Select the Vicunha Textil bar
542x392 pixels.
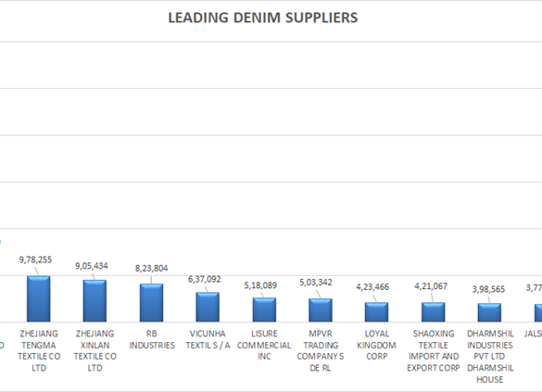(x=208, y=307)
